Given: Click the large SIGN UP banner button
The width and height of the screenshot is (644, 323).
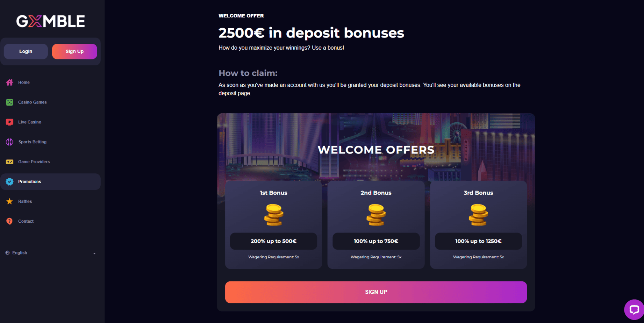Looking at the screenshot, I should coord(376,292).
